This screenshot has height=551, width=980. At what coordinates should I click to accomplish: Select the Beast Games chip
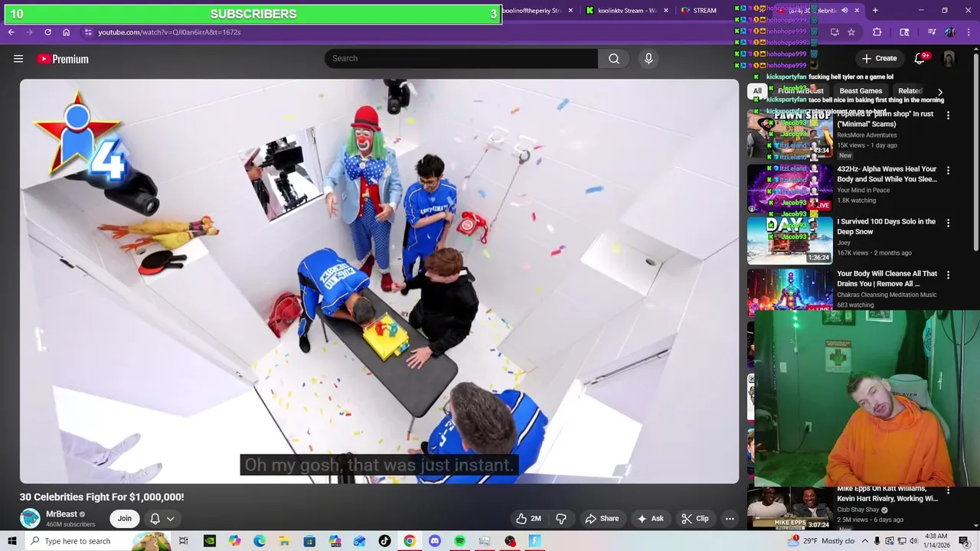coord(861,91)
